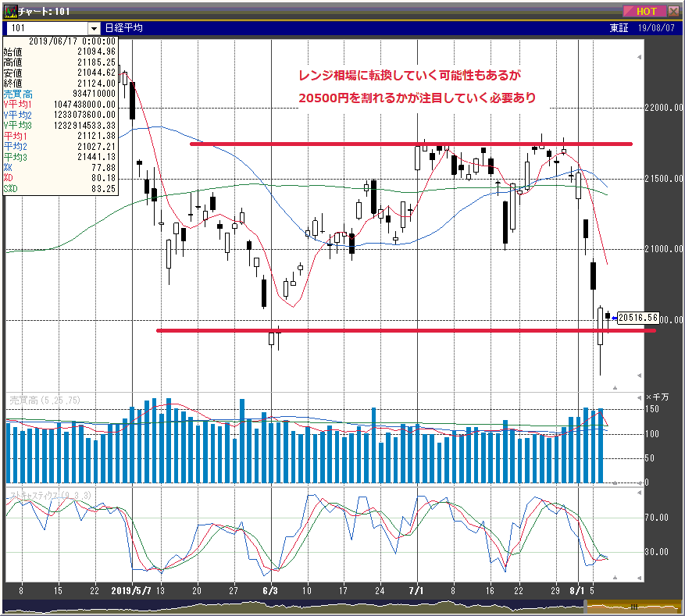Click the 7/1 date marker on time axis

coord(416,590)
